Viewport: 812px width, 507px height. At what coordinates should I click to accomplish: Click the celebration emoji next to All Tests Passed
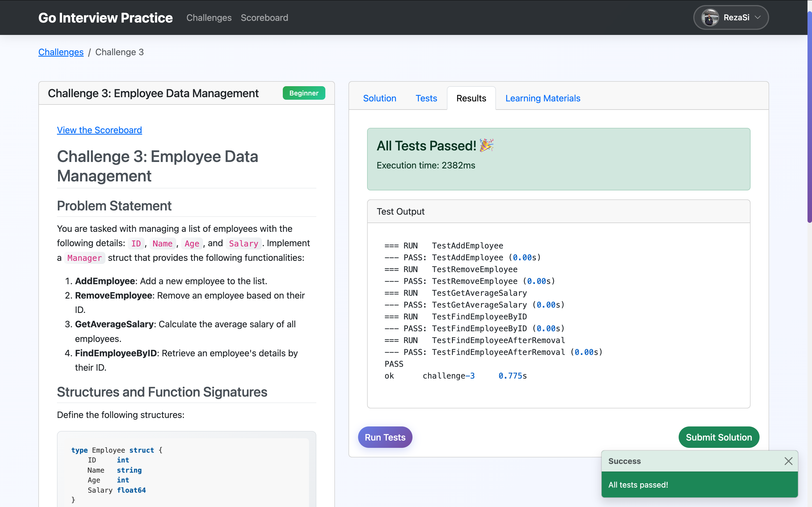[x=486, y=146]
